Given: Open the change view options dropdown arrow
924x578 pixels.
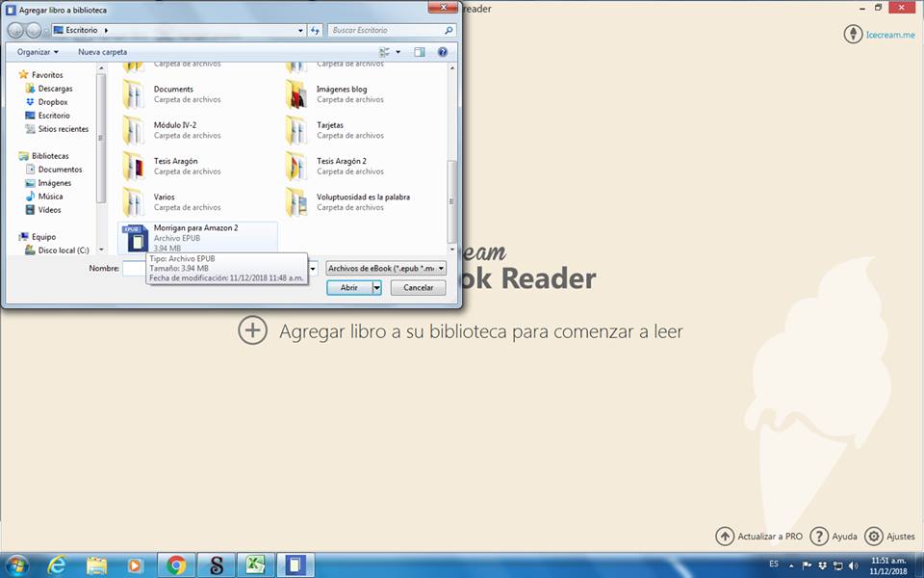Looking at the screenshot, I should tap(398, 52).
